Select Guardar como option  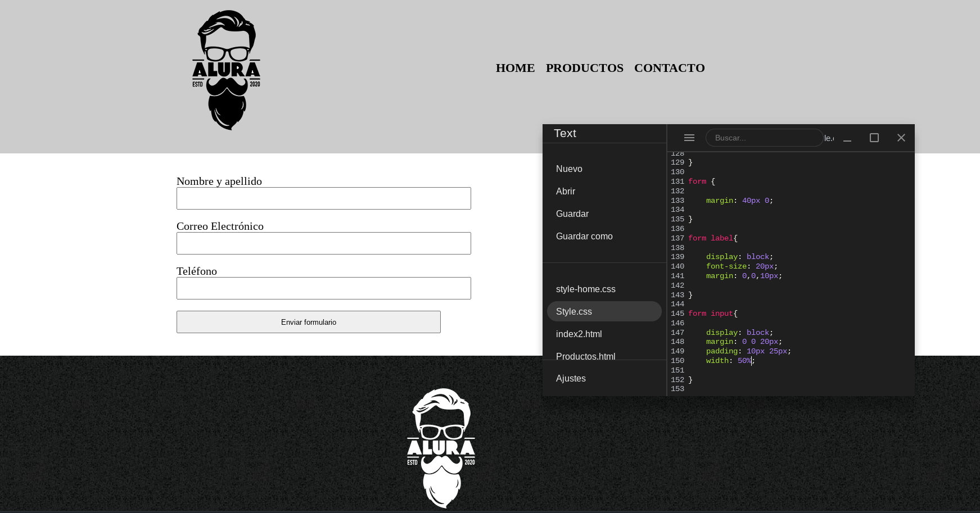604,236
